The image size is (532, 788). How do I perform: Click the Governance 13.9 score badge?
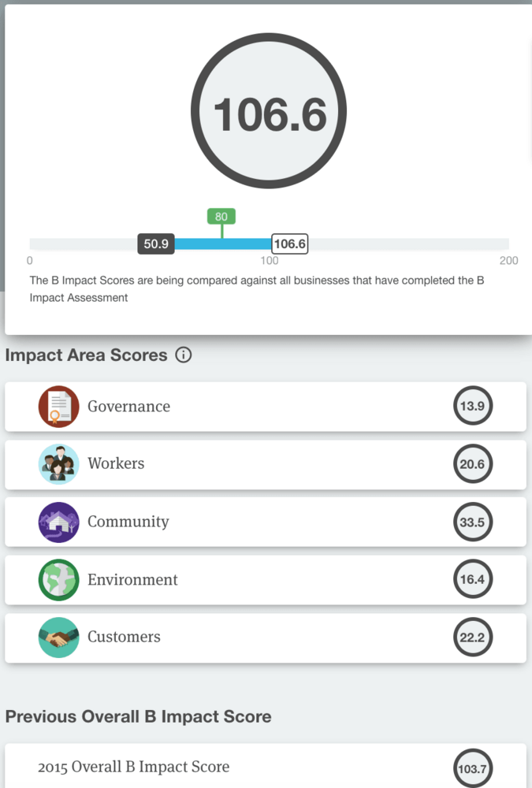473,407
